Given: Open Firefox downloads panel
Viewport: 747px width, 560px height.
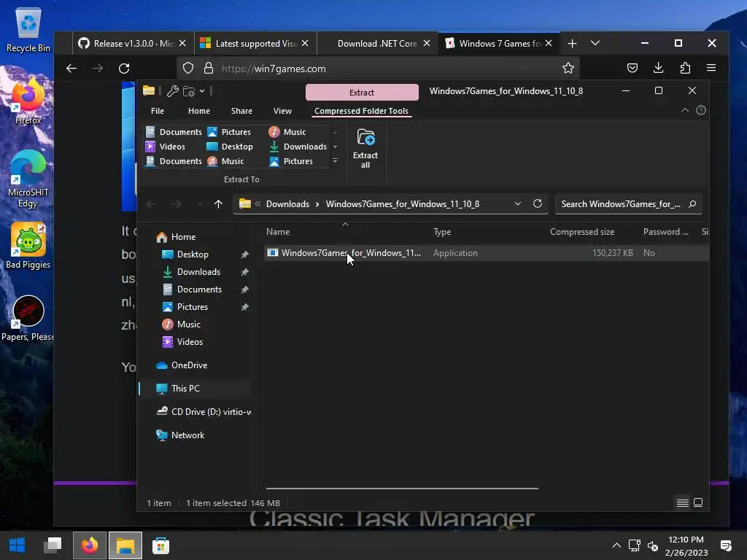Looking at the screenshot, I should click(659, 68).
